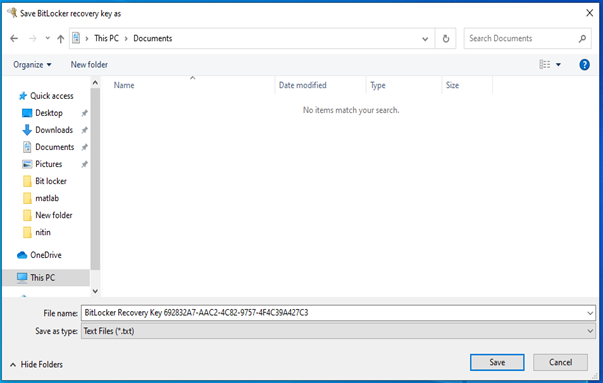The image size is (603, 383).
Task: Cancel the save dialog
Action: pos(560,362)
